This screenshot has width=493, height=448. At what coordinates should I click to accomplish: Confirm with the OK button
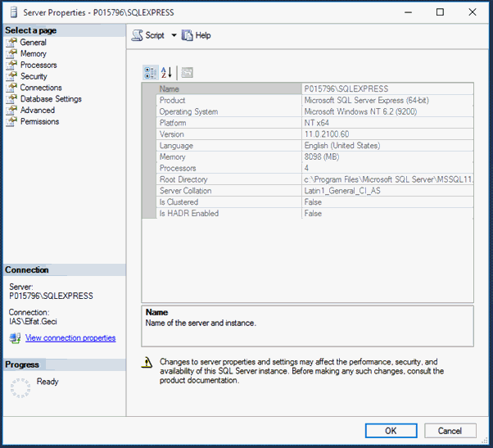tap(391, 431)
